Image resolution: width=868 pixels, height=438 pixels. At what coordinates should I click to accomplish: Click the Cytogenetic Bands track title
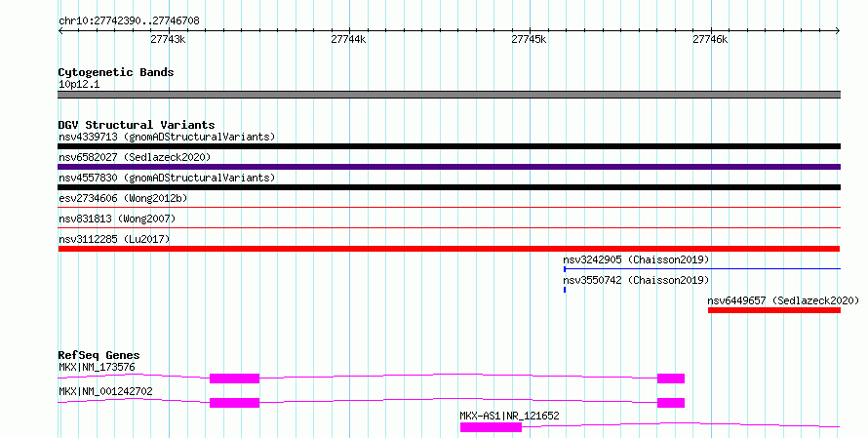116,72
